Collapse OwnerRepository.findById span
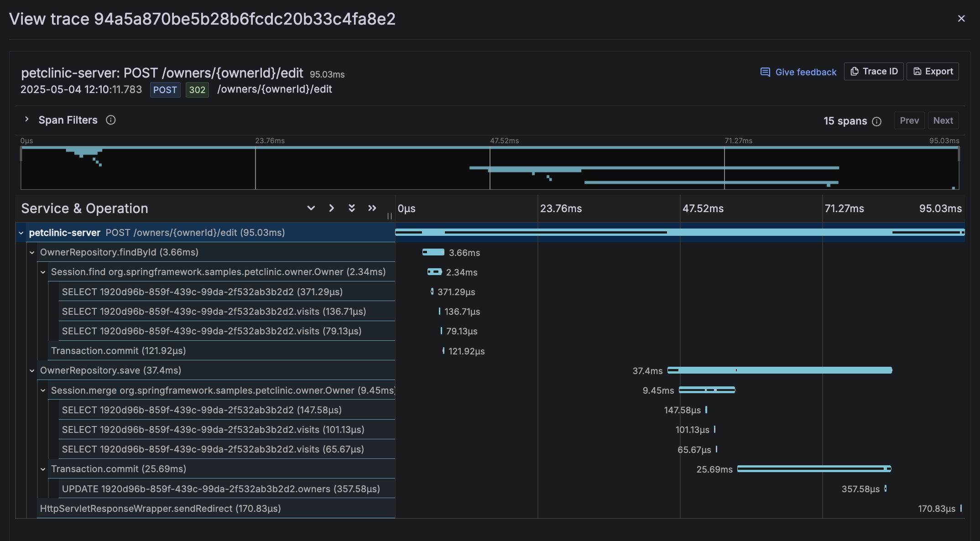This screenshot has height=541, width=980. pos(32,253)
